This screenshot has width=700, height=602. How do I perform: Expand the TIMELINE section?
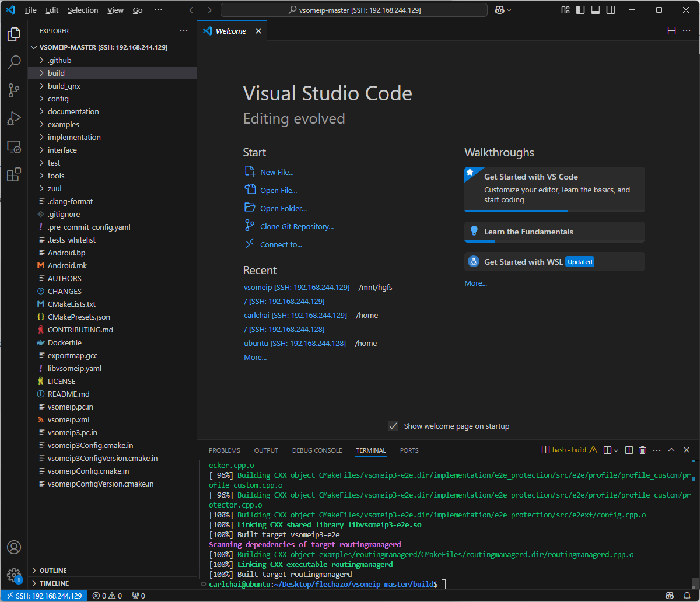point(113,583)
